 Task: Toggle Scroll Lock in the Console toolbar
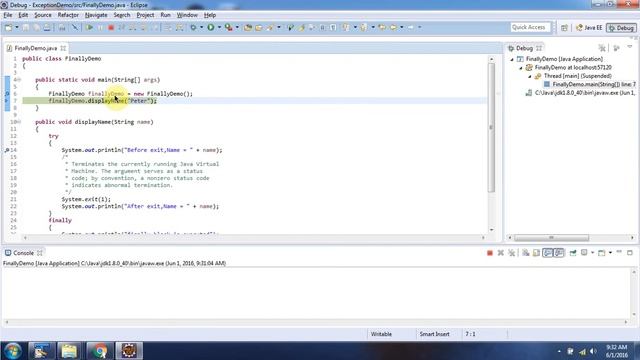tap(536, 253)
